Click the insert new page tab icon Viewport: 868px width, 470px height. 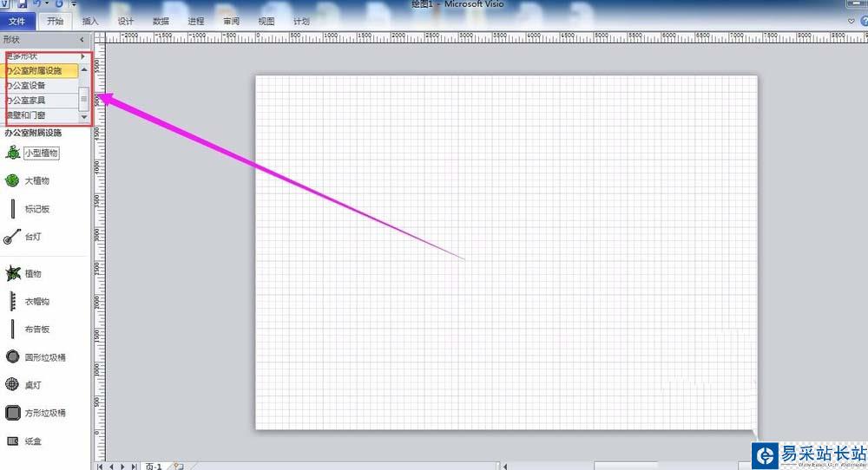(178, 467)
